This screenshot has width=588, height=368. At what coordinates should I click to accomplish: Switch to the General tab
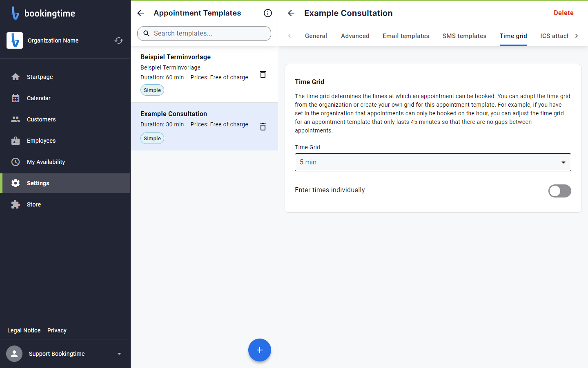(x=316, y=36)
